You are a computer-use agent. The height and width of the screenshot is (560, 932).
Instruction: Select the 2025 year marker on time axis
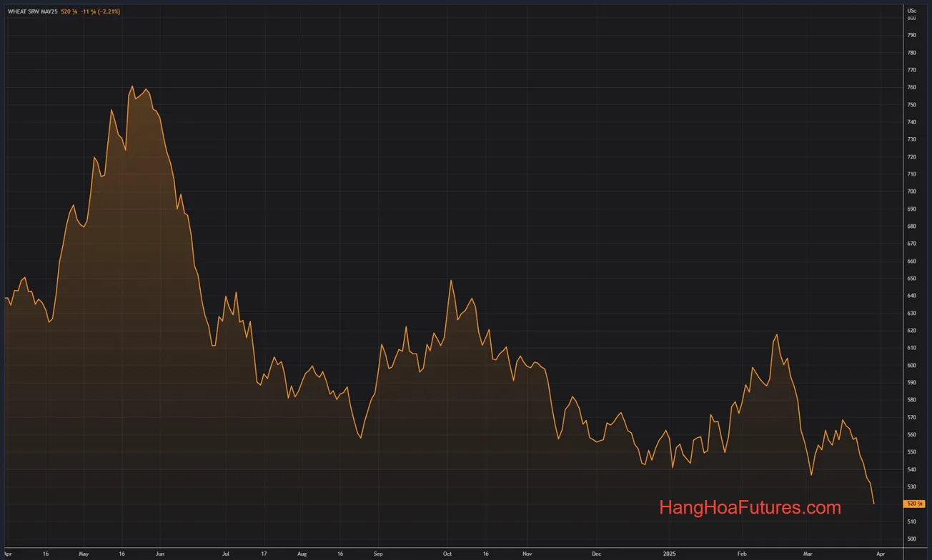(x=669, y=554)
